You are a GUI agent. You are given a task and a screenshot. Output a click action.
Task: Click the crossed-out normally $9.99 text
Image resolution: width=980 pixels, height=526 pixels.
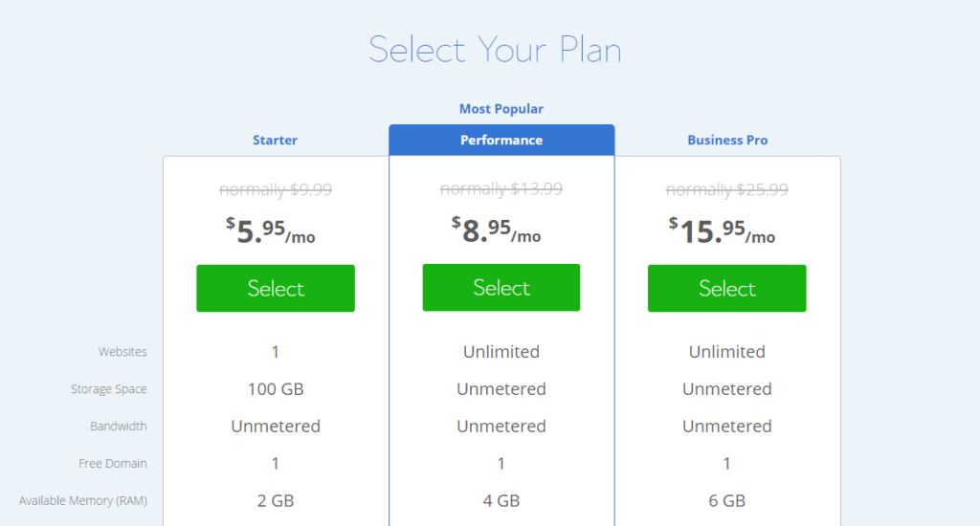[276, 189]
